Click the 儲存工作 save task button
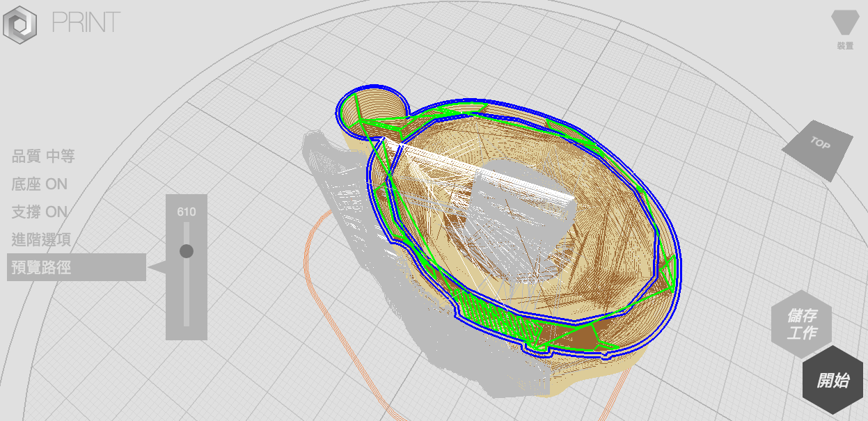868x421 pixels. [x=802, y=326]
